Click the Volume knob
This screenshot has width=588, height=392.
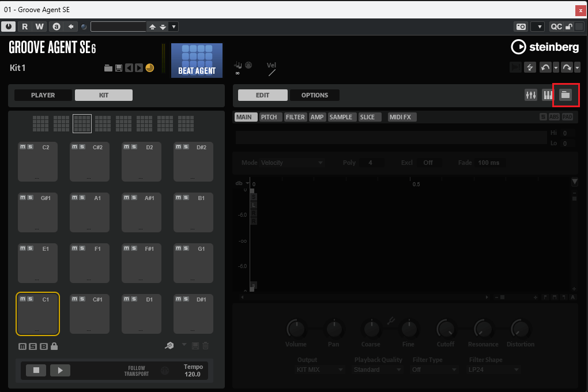pos(296,329)
